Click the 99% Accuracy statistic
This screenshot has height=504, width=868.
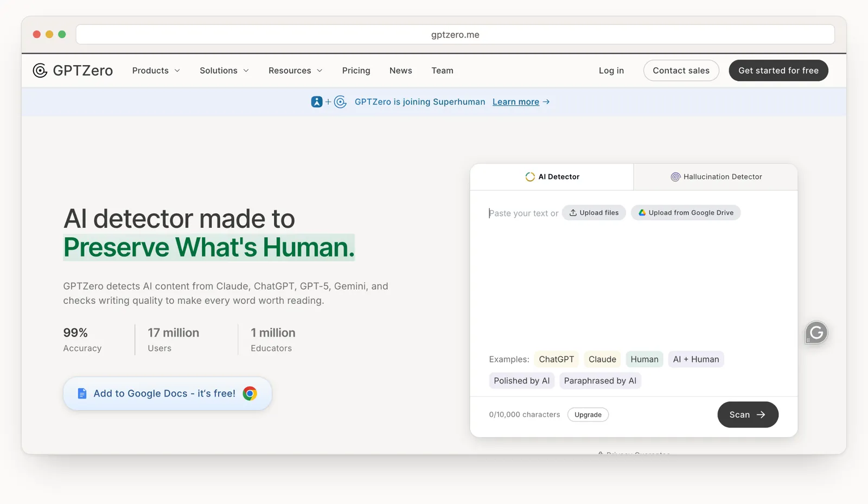[82, 340]
